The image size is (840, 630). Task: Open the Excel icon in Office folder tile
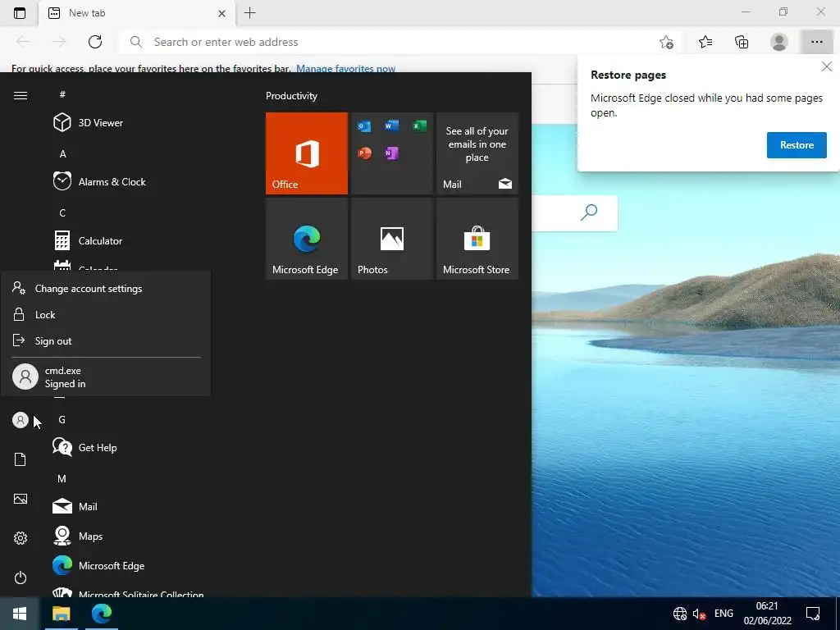point(419,126)
